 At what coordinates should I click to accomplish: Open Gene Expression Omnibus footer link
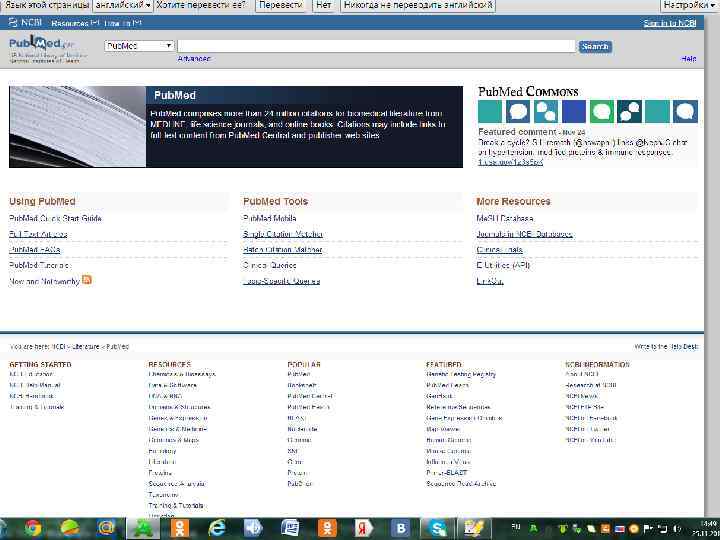point(464,418)
